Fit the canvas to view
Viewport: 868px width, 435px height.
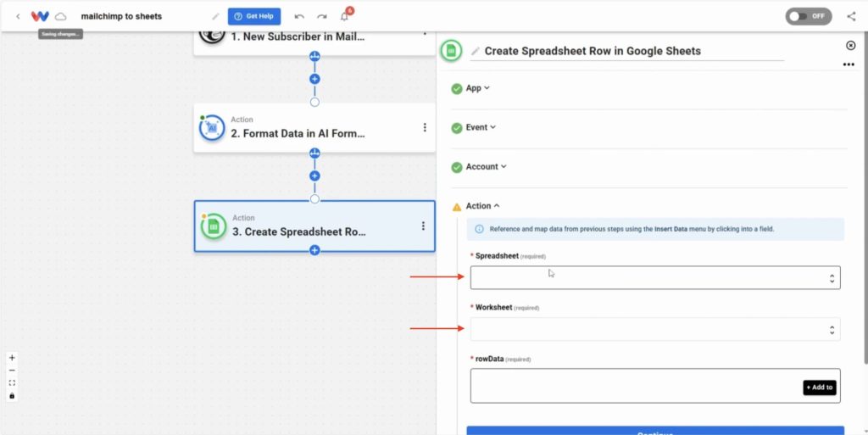point(12,383)
